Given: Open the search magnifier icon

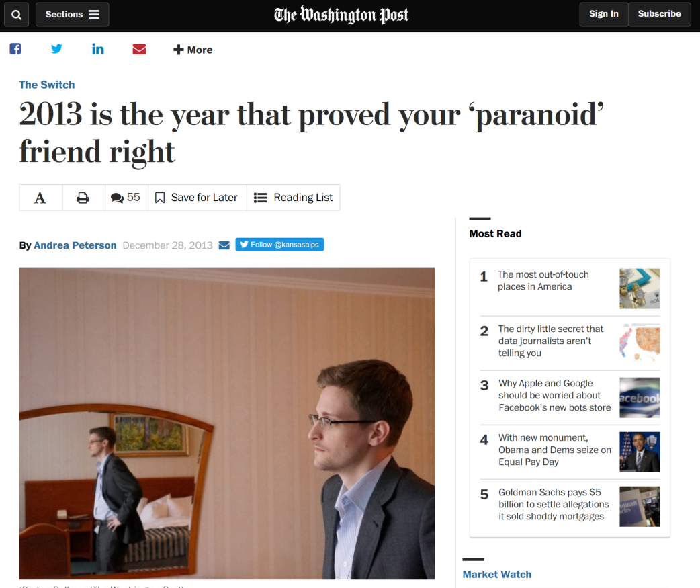Looking at the screenshot, I should pos(17,15).
